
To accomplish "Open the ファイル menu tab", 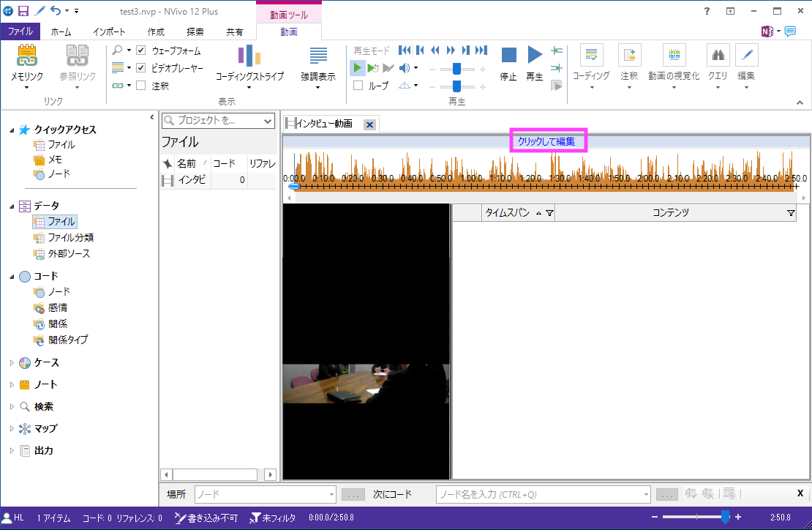I will tap(20, 31).
